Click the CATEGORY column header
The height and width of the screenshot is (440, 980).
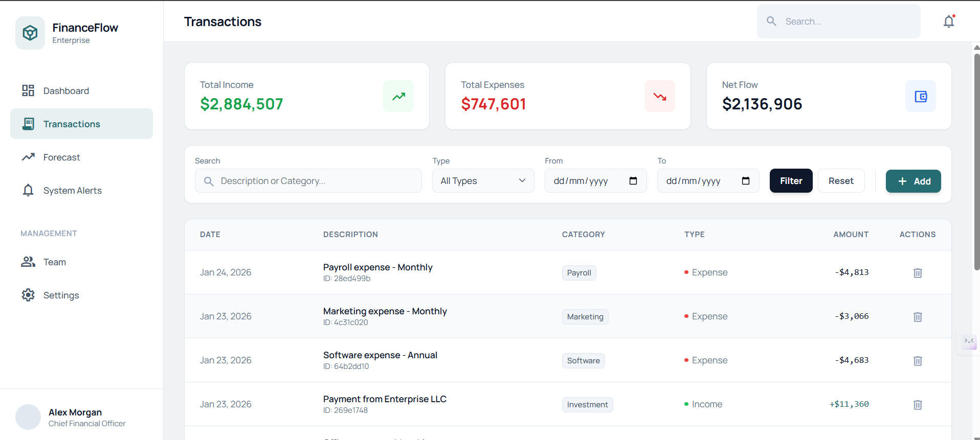583,235
